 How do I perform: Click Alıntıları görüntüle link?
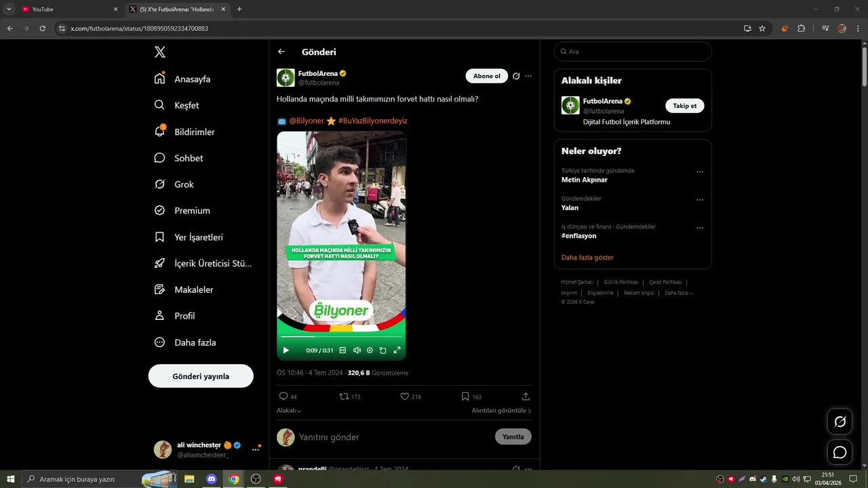click(501, 411)
